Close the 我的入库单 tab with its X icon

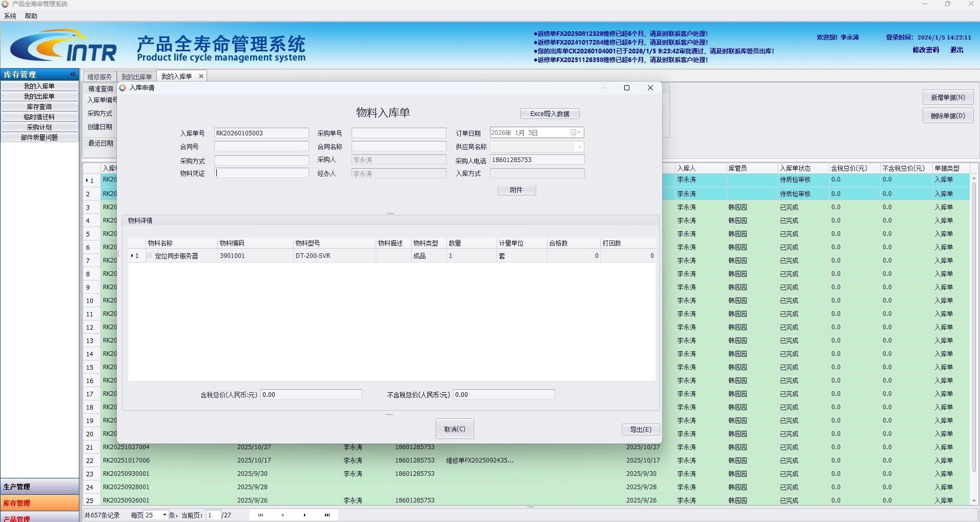pos(201,76)
